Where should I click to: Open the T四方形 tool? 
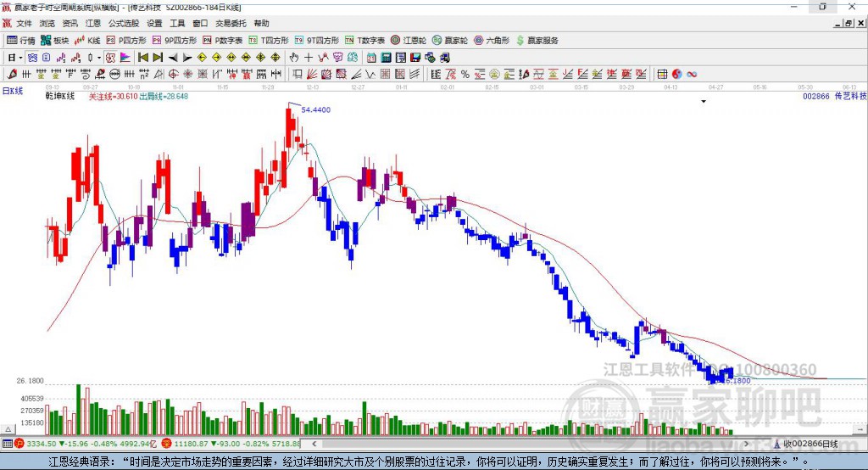click(x=269, y=41)
